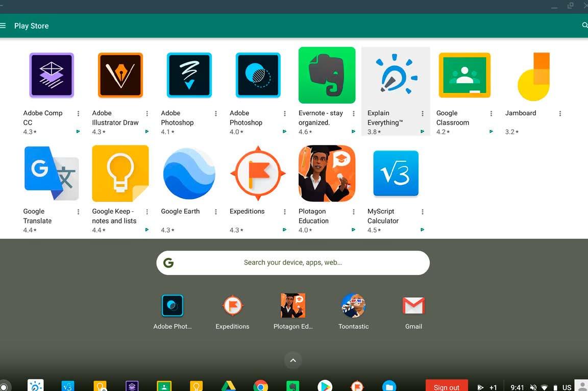Open MyScript Calculator from the shelf

68,386
